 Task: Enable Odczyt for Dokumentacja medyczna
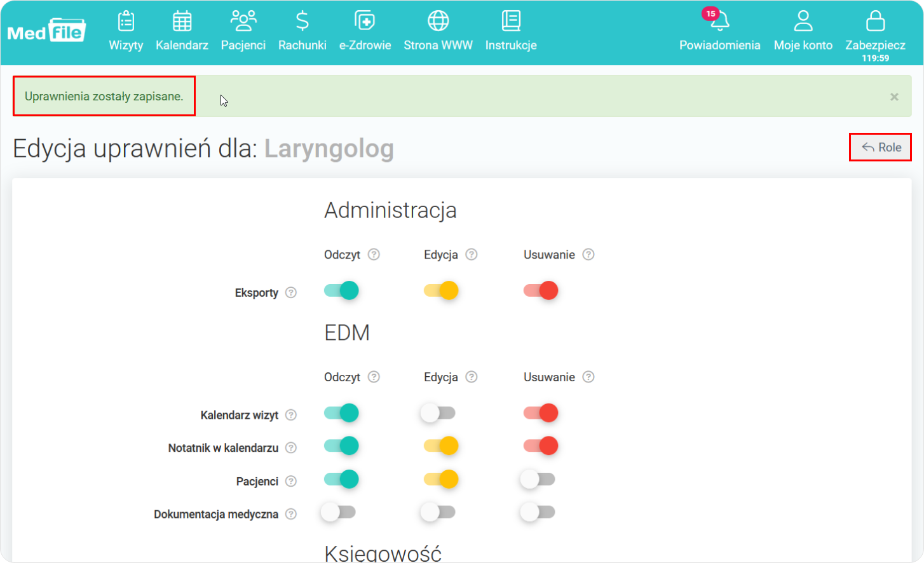coord(339,512)
